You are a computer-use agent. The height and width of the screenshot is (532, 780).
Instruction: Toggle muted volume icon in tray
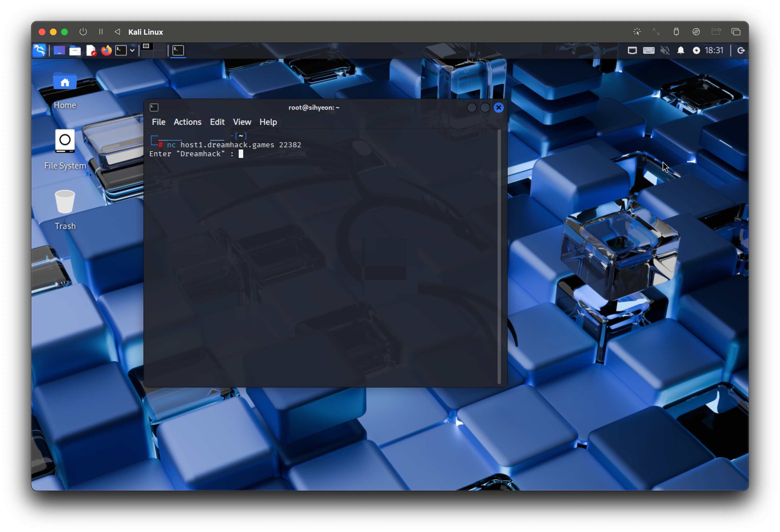click(665, 50)
